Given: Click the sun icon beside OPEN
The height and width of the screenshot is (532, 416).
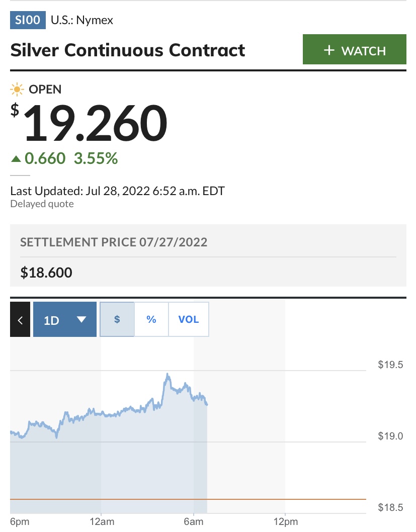Looking at the screenshot, I should [17, 90].
